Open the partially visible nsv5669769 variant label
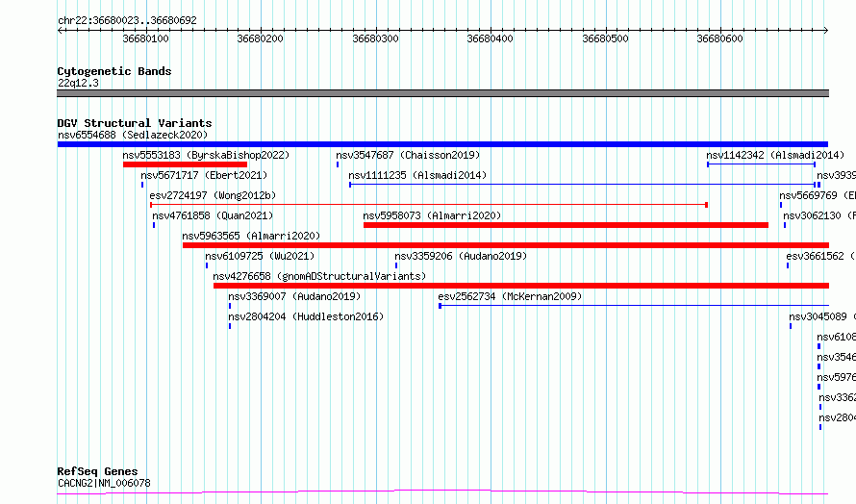Image resolution: width=856 pixels, height=504 pixels. 818,195
